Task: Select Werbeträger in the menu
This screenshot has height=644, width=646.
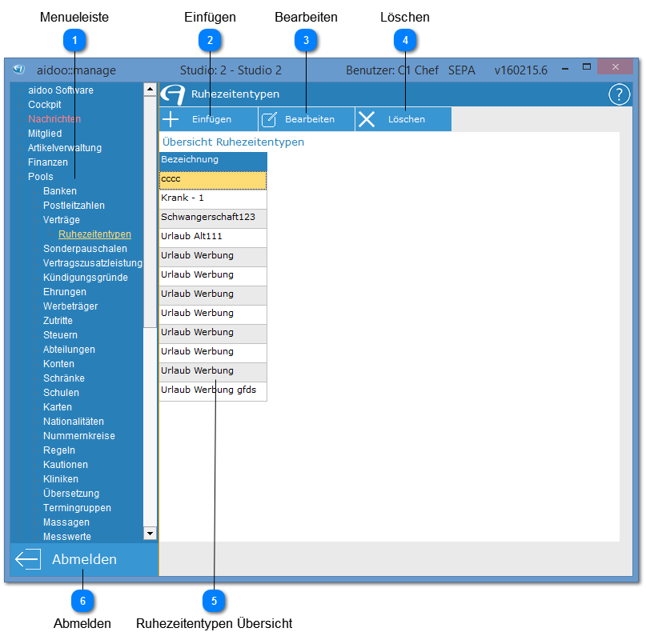Action: point(70,306)
